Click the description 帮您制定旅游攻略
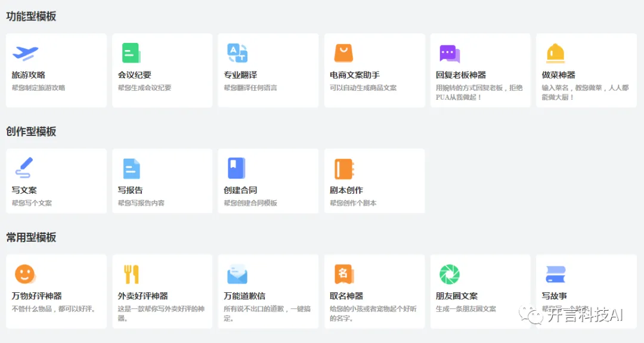The image size is (644, 343). (x=38, y=88)
